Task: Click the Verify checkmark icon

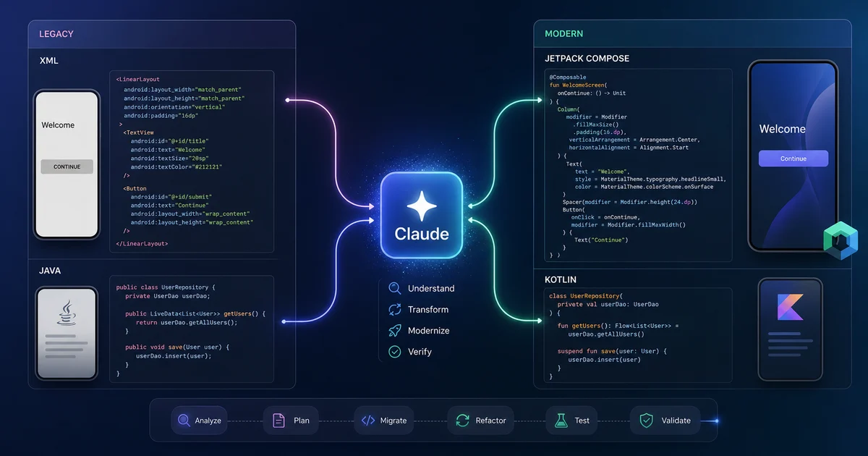Action: coord(395,351)
